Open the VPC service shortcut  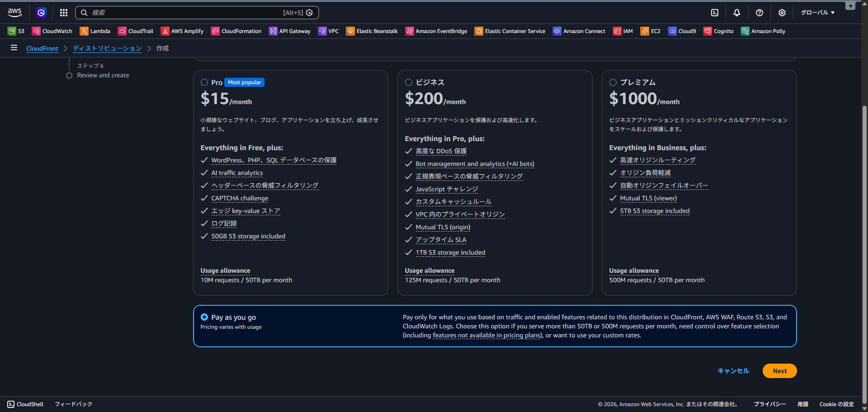(x=329, y=31)
